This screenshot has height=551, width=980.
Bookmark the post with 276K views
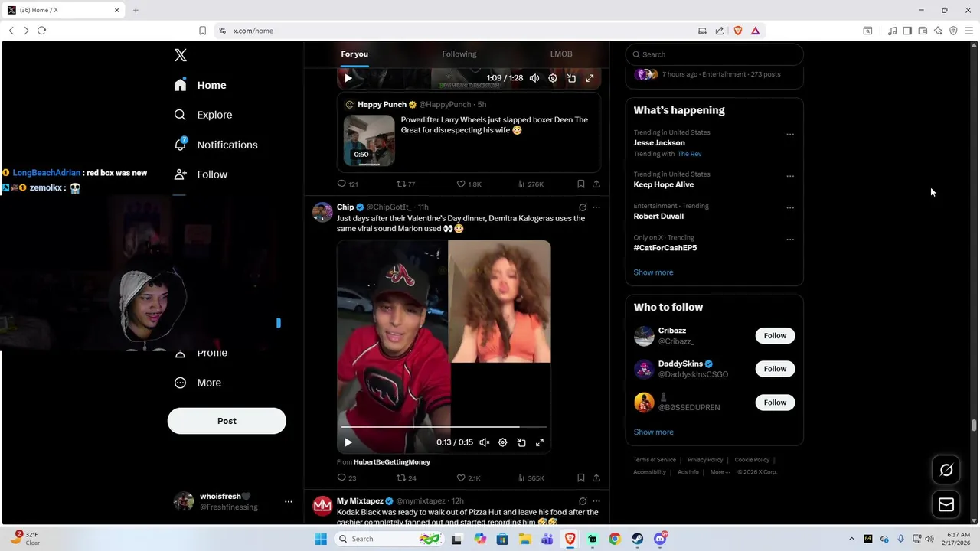(581, 184)
